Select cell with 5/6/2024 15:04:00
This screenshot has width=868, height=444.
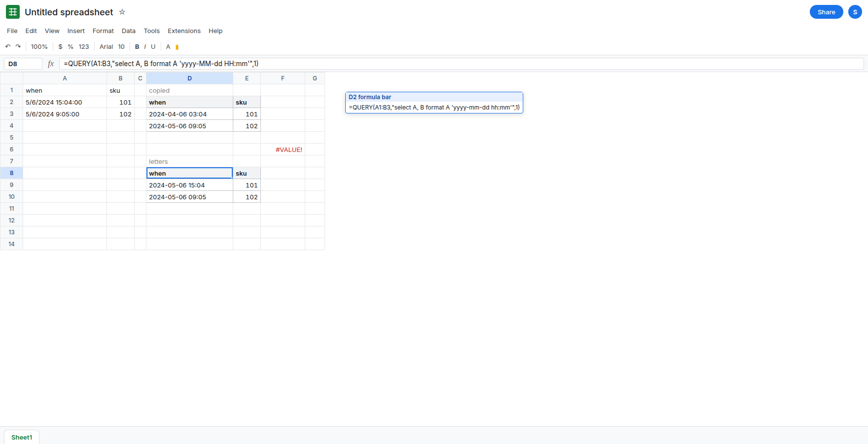[65, 102]
